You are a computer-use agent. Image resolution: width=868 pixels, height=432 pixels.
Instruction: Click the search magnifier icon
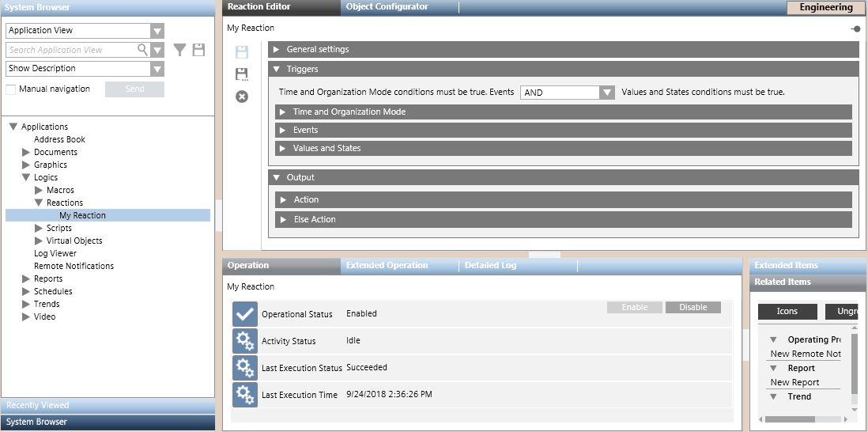coord(143,50)
